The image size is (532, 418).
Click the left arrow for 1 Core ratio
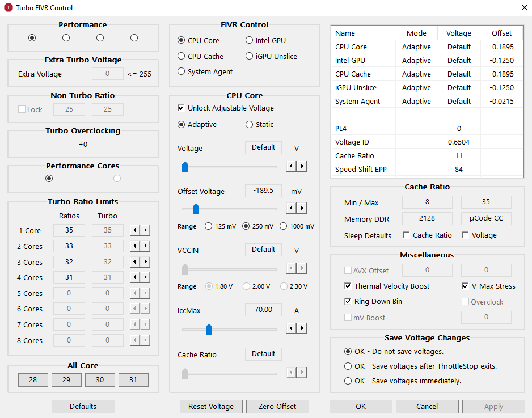click(134, 230)
